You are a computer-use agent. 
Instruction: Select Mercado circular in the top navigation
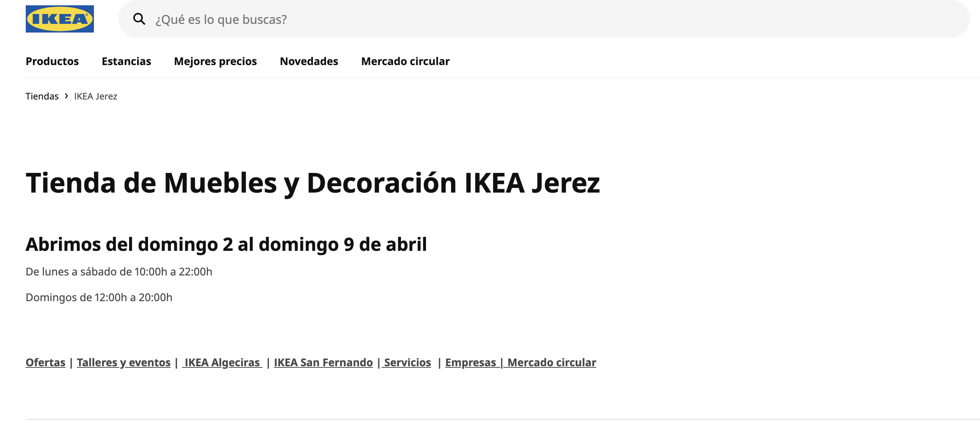(x=405, y=61)
